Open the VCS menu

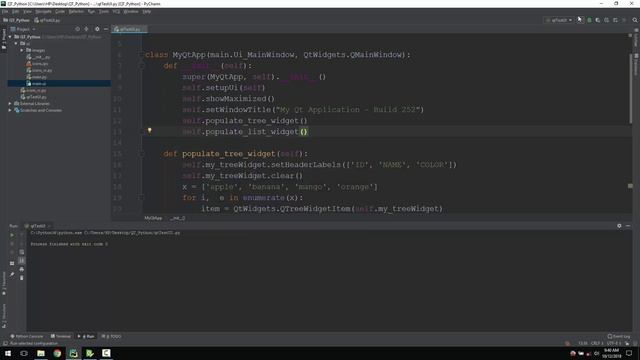[x=116, y=11]
